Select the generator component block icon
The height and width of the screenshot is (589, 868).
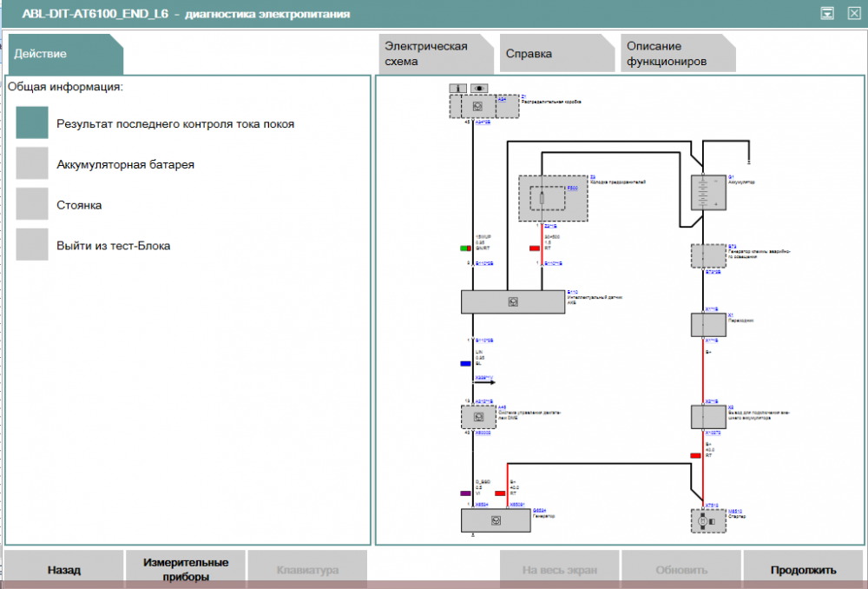click(x=494, y=520)
